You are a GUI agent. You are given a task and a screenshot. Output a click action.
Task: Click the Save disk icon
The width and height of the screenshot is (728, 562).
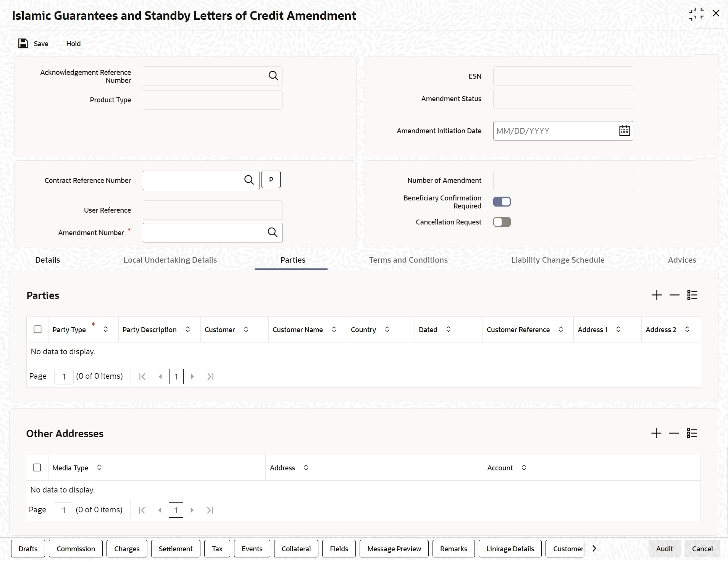23,44
